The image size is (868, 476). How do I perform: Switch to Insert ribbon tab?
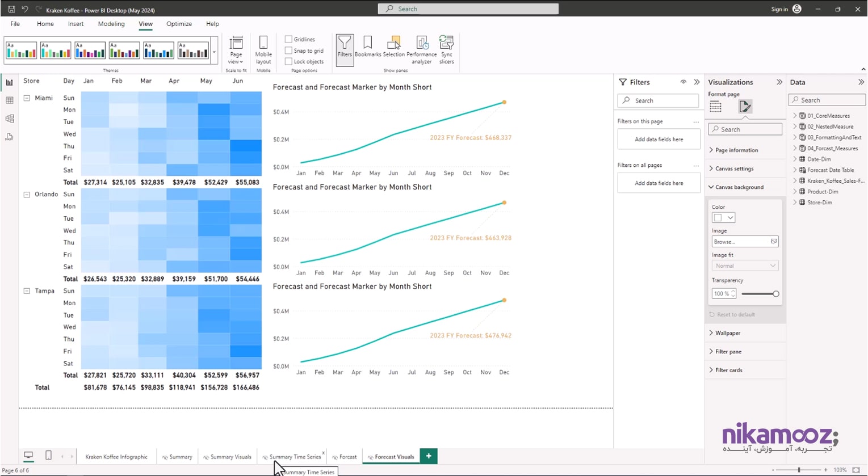click(76, 24)
